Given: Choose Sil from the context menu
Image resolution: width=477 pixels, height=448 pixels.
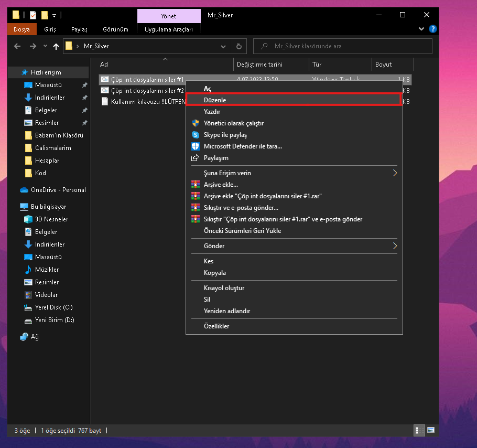Looking at the screenshot, I should click(294, 300).
